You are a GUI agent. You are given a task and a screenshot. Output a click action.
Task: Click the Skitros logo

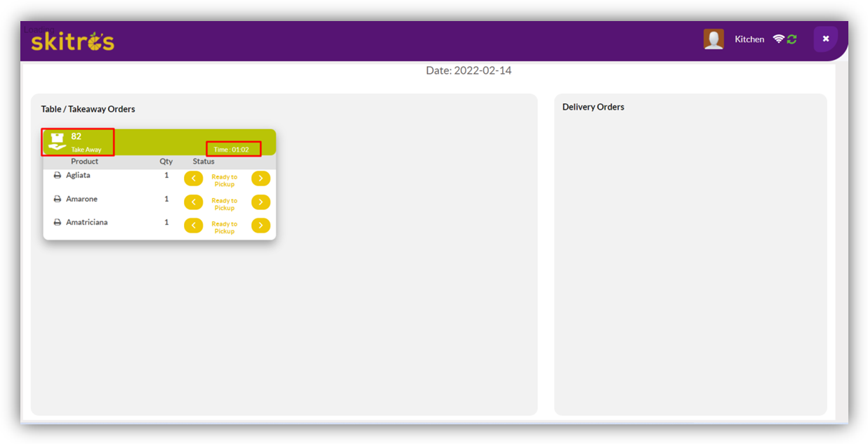click(x=72, y=41)
